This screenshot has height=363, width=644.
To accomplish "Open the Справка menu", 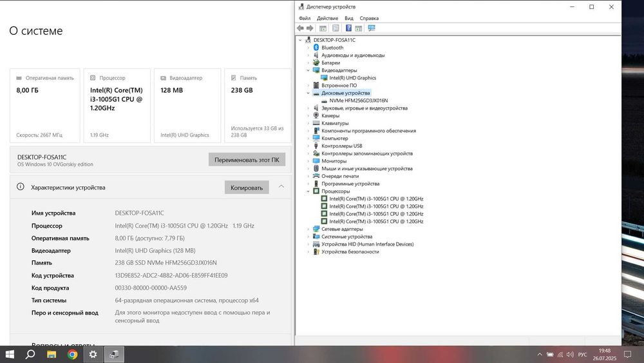I will (369, 19).
